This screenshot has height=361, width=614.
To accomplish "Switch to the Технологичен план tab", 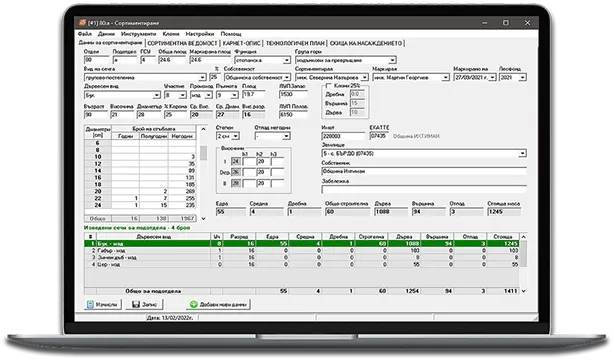I will [296, 43].
